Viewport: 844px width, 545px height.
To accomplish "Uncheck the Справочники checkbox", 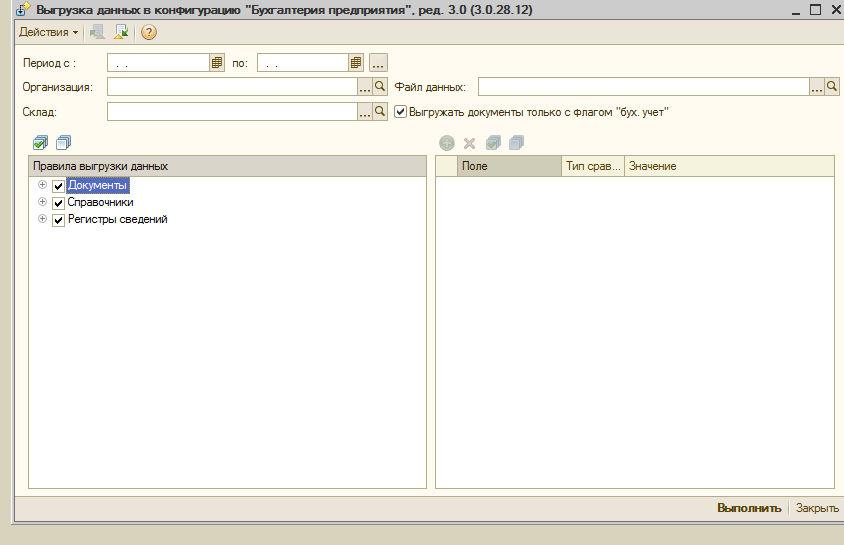I will (58, 203).
